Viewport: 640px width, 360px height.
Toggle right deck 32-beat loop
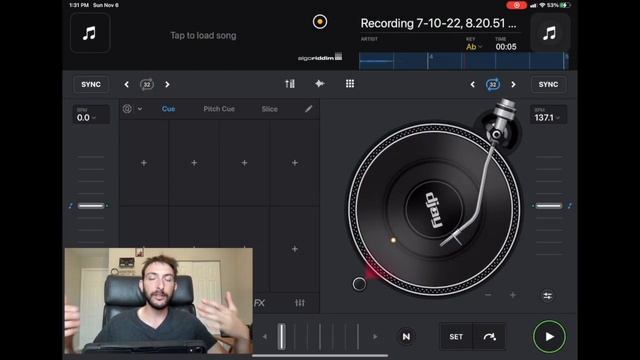click(x=493, y=84)
